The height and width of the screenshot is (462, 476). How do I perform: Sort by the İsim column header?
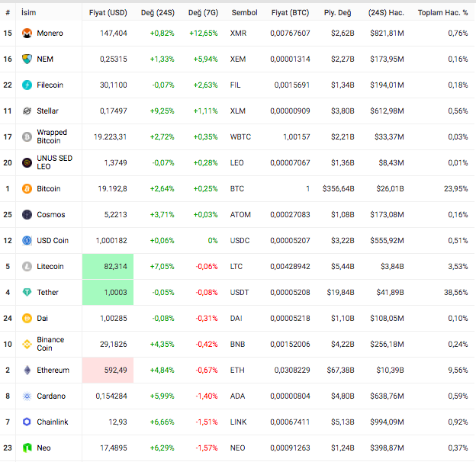[28, 12]
